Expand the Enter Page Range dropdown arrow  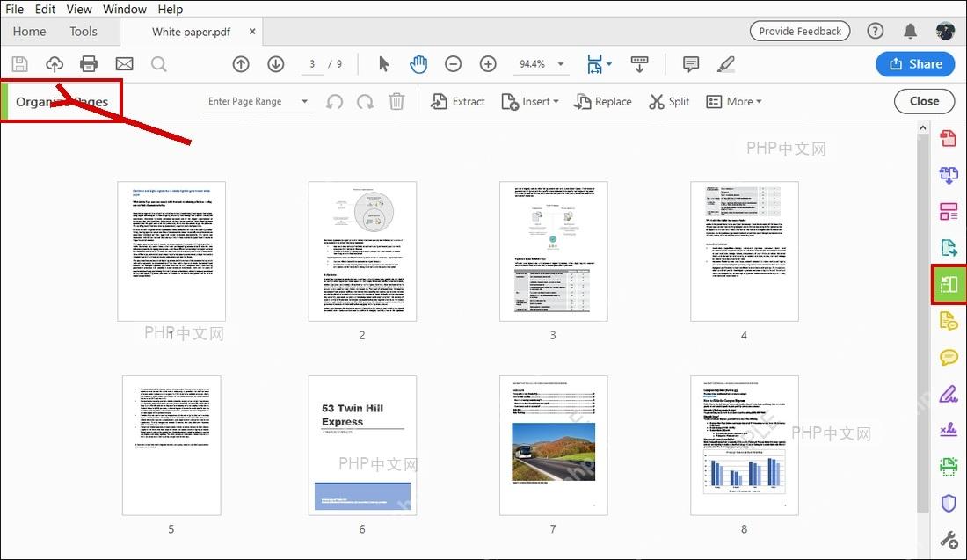coord(305,102)
